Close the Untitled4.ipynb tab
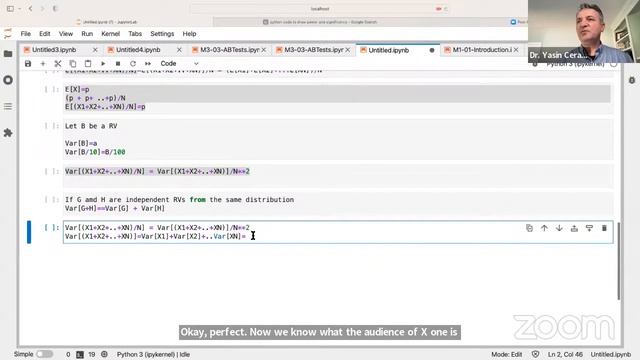This screenshot has height=360, width=640. (x=179, y=50)
